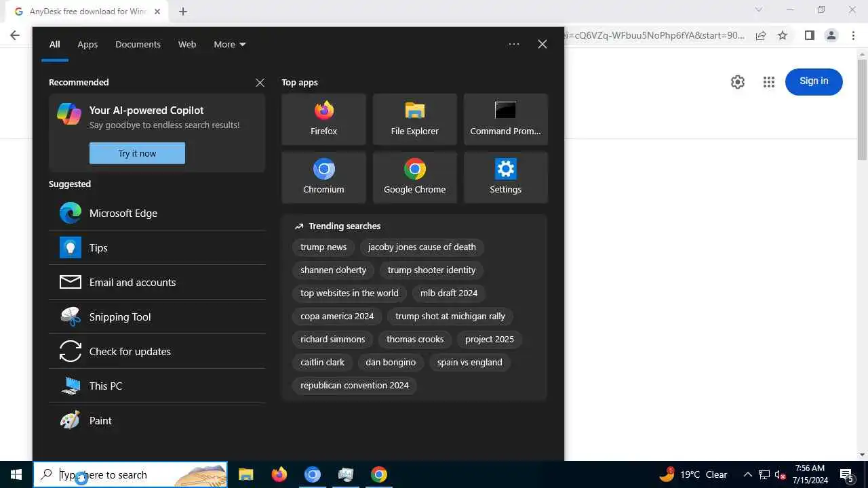Switch to the Apps search tab

tap(87, 44)
